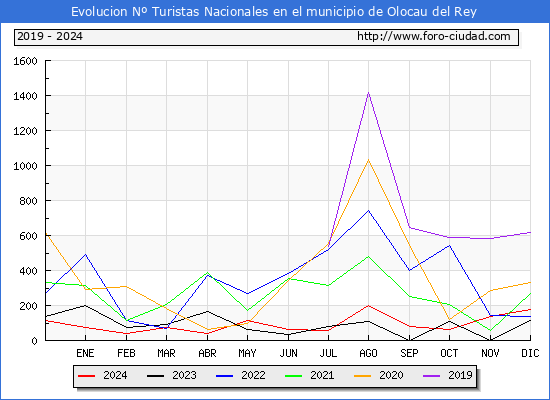Click the green 2021 peak at AGO
550x400 pixels.
tap(368, 256)
